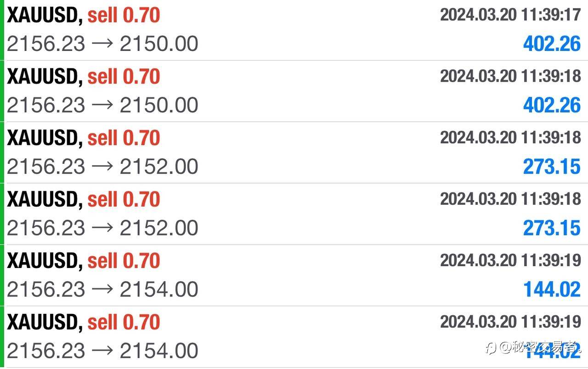Tap second 2156.23 → 2152.00 price line
This screenshot has width=588, height=369.
tap(102, 228)
